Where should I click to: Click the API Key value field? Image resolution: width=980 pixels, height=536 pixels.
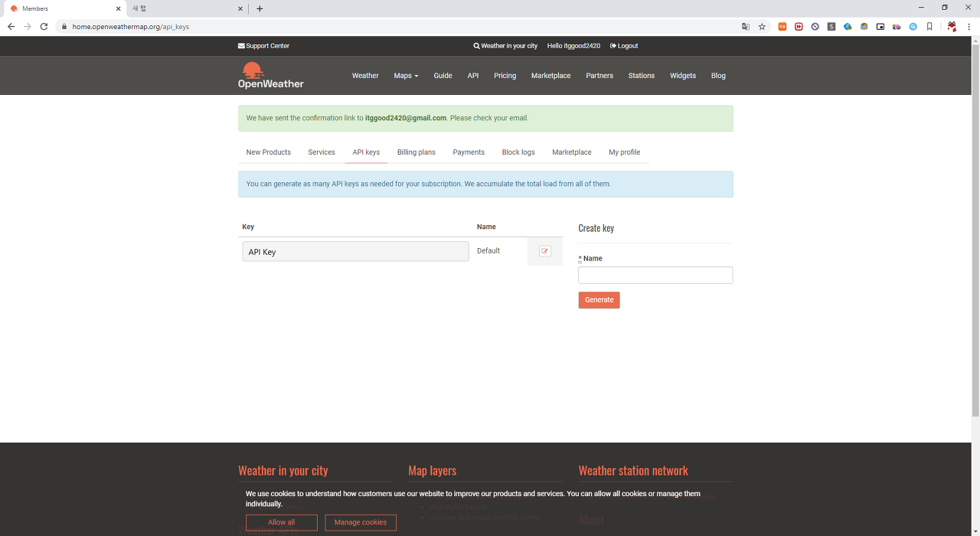click(355, 252)
